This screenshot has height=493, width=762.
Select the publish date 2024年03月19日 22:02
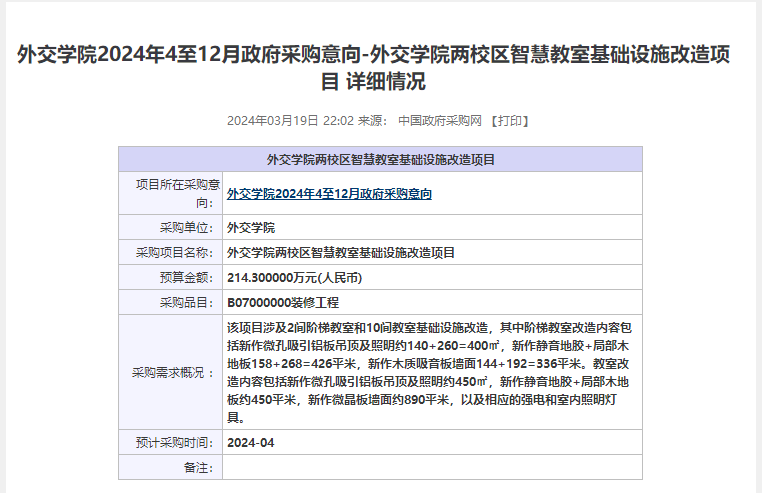pos(290,121)
